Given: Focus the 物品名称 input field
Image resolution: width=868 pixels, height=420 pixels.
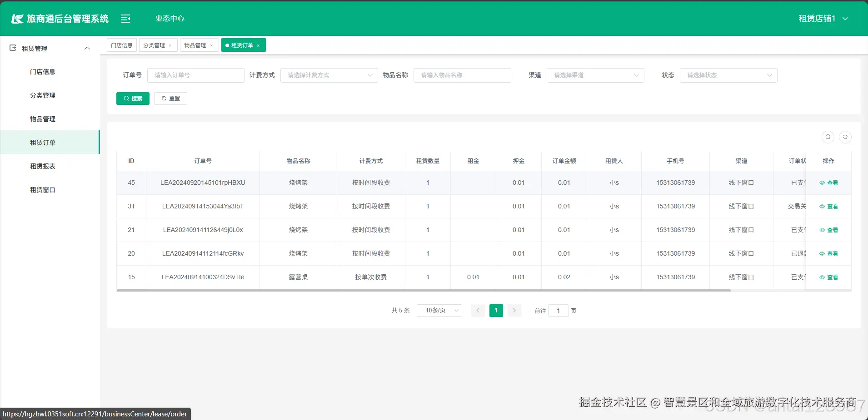Looking at the screenshot, I should [462, 75].
